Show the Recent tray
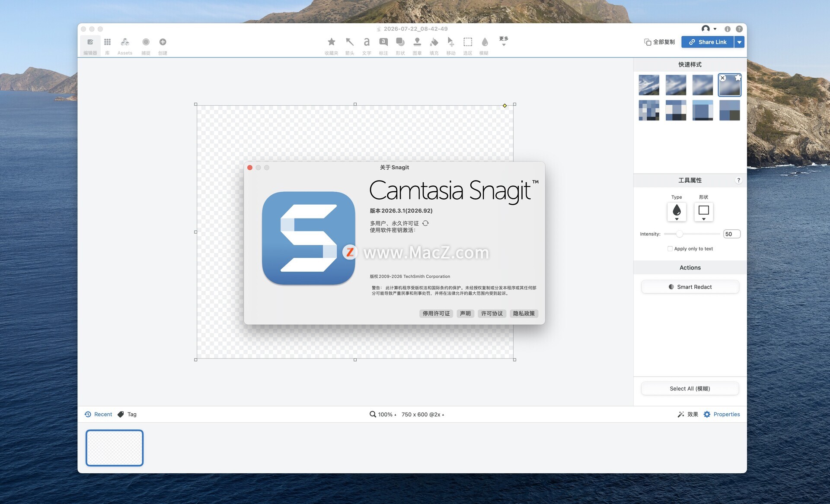The height and width of the screenshot is (504, 830). (99, 414)
